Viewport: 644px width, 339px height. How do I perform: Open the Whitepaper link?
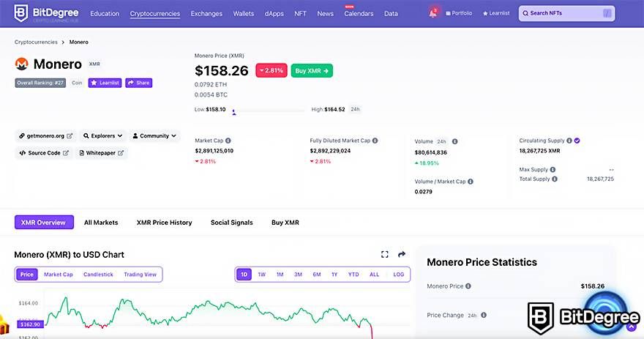click(101, 153)
